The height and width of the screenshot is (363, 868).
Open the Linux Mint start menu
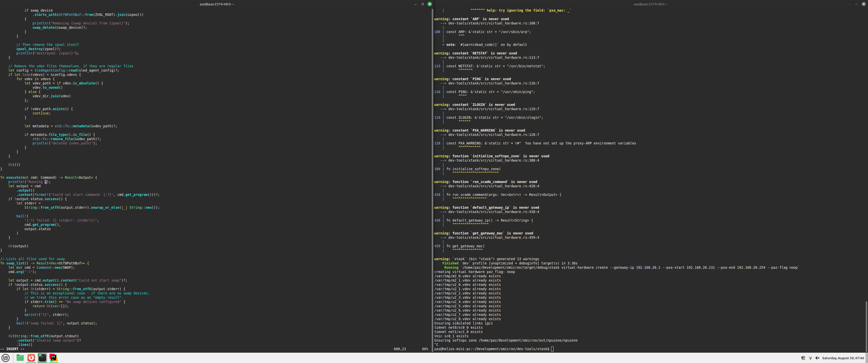coord(6,358)
